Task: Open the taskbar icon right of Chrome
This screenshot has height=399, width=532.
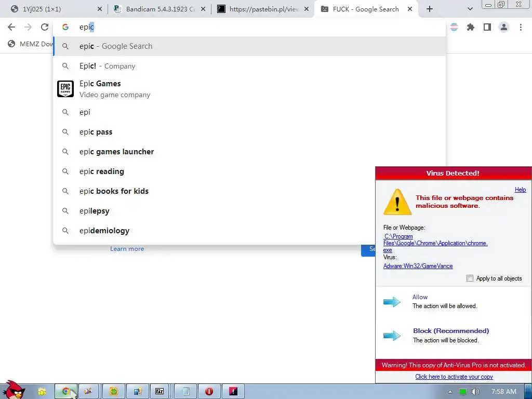Action: coord(88,392)
